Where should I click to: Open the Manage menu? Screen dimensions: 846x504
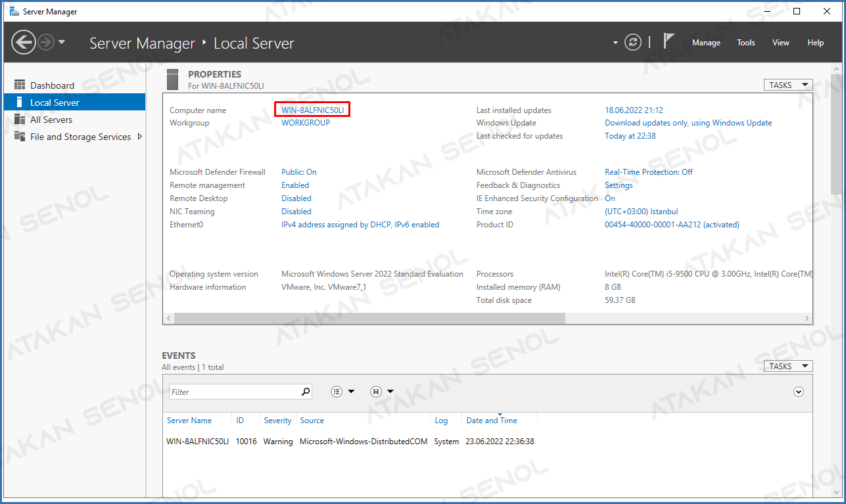pyautogui.click(x=706, y=43)
